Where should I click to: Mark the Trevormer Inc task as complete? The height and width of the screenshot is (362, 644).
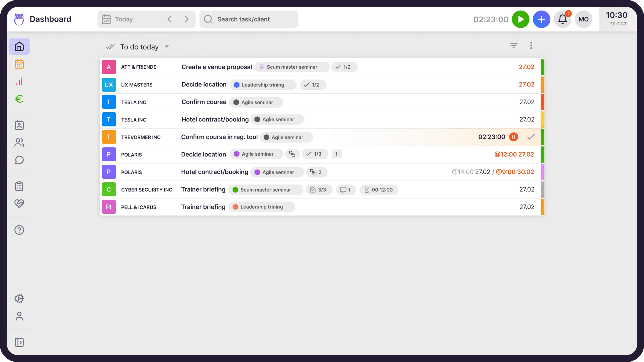531,137
